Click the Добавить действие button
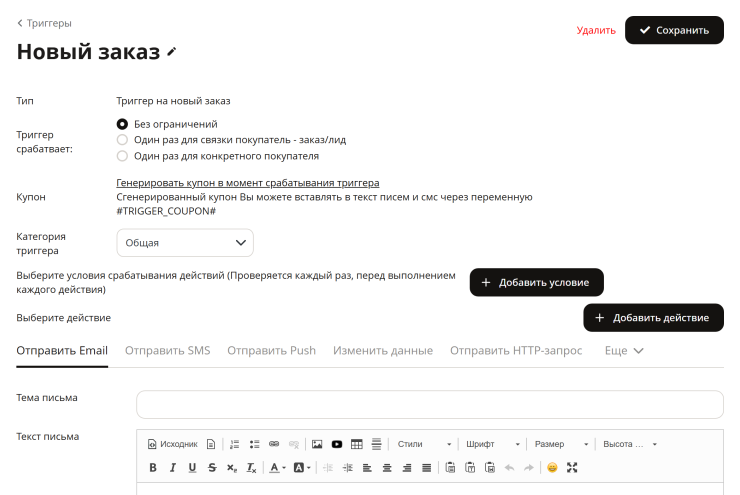 pyautogui.click(x=653, y=318)
